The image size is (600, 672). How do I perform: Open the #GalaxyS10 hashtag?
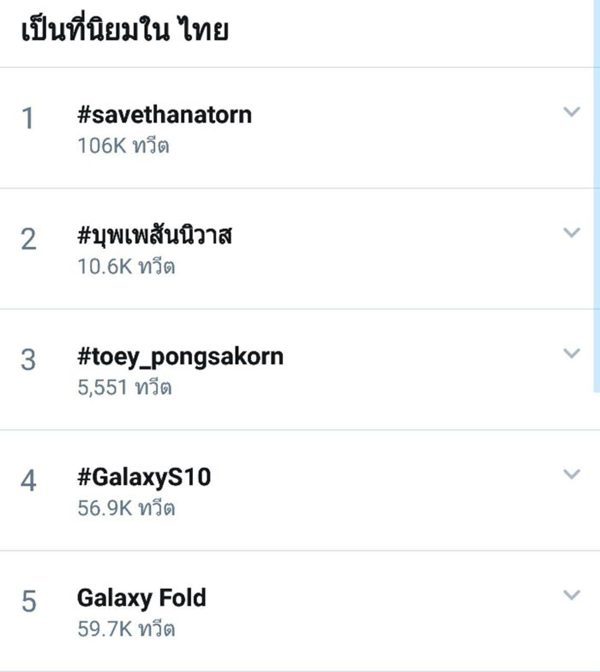coord(144,478)
